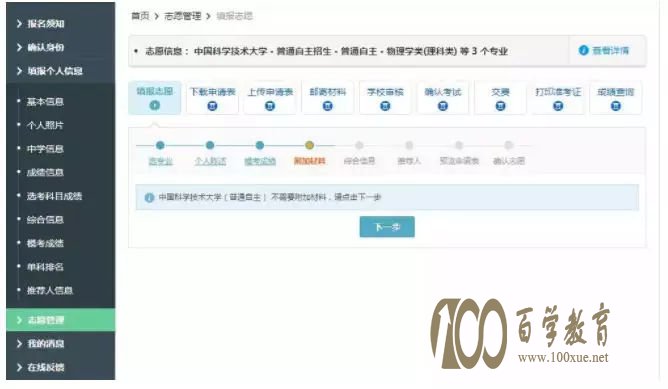668x389 pixels.
Task: Select 个人照片 in the sidebar
Action: coord(45,125)
